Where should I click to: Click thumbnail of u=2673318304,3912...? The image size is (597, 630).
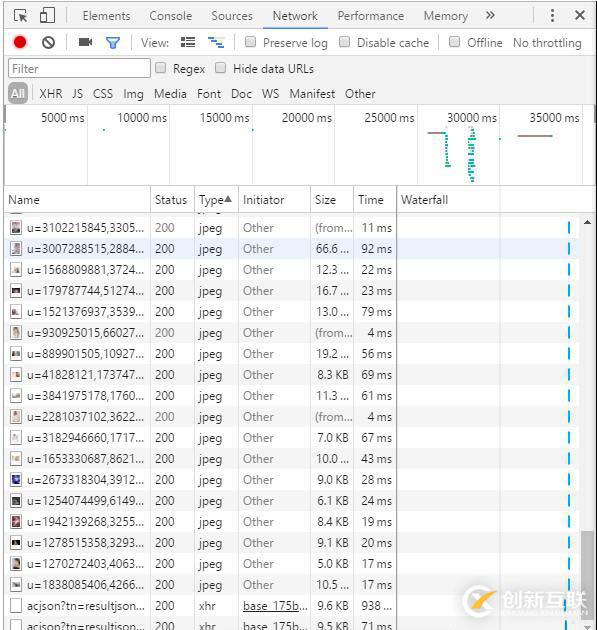(x=16, y=480)
